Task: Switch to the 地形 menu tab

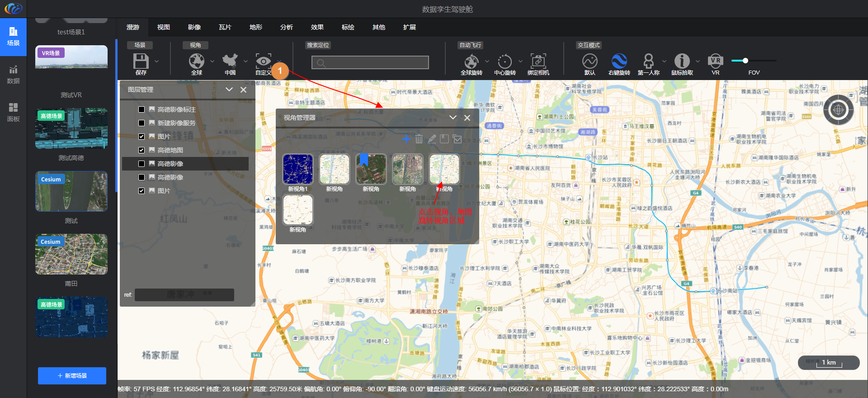Action: coord(255,27)
